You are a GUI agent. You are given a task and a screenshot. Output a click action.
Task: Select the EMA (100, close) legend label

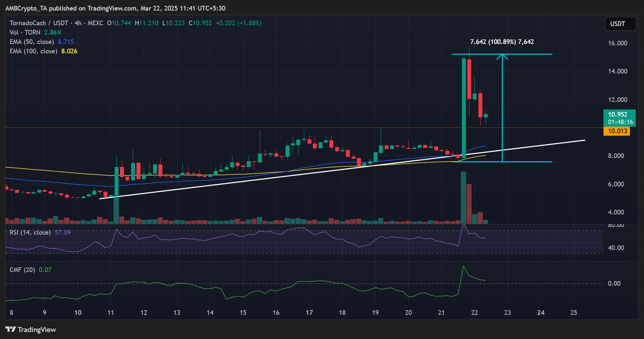(33, 51)
